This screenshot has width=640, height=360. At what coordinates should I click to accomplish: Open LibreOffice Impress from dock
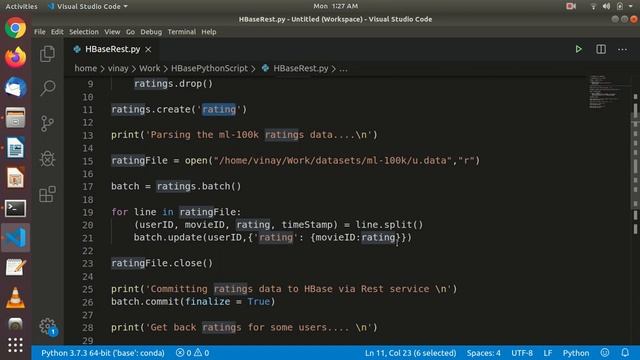16,178
